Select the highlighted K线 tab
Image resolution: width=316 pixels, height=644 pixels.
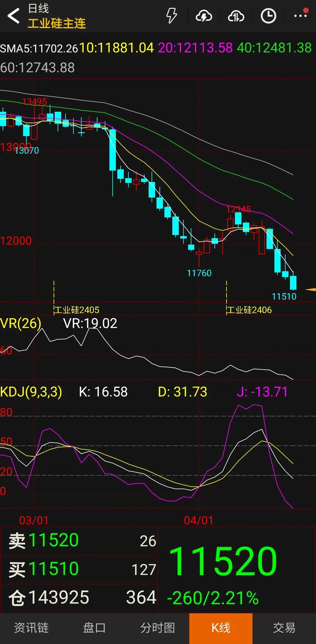221,628
